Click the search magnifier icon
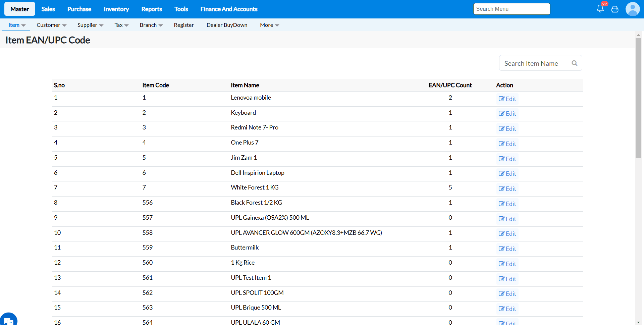The height and width of the screenshot is (325, 644). [574, 63]
